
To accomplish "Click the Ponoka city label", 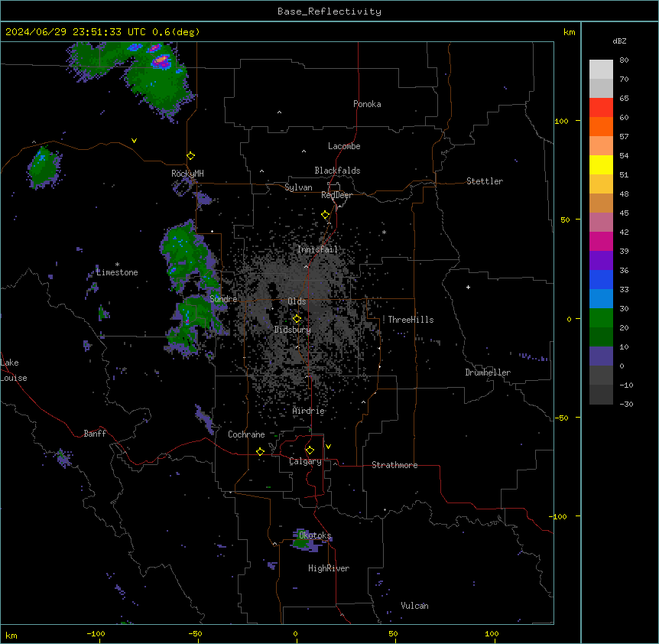I will pyautogui.click(x=367, y=104).
